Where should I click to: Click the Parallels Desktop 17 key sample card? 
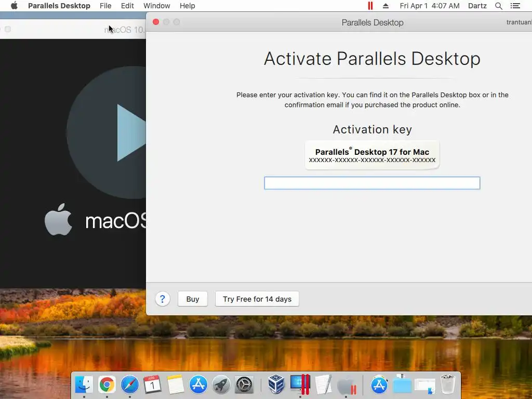pyautogui.click(x=372, y=155)
